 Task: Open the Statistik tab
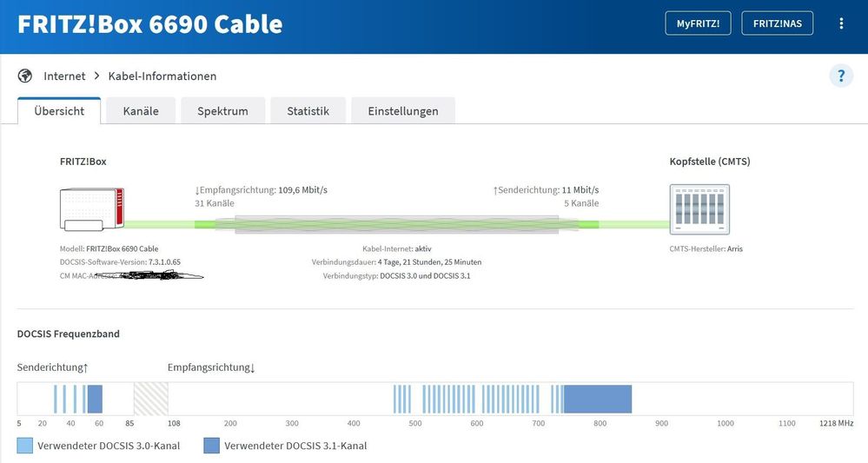click(x=308, y=111)
